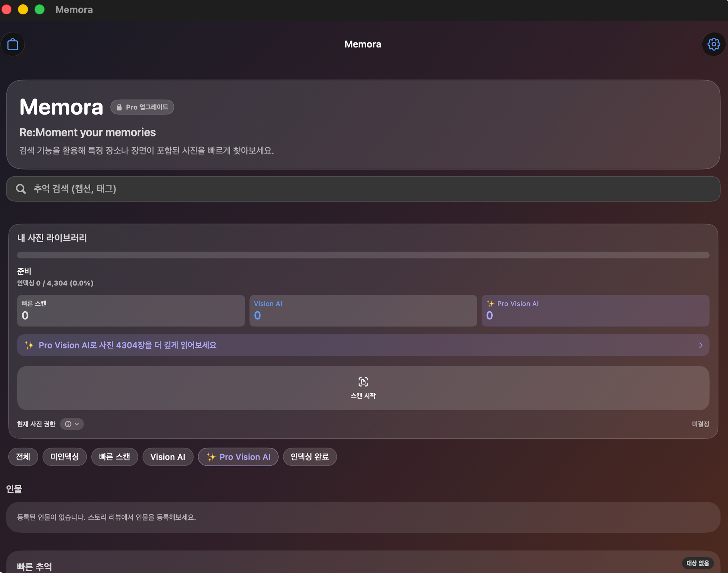This screenshot has width=728, height=573.
Task: Select the 전체 filter chip
Action: [x=23, y=457]
